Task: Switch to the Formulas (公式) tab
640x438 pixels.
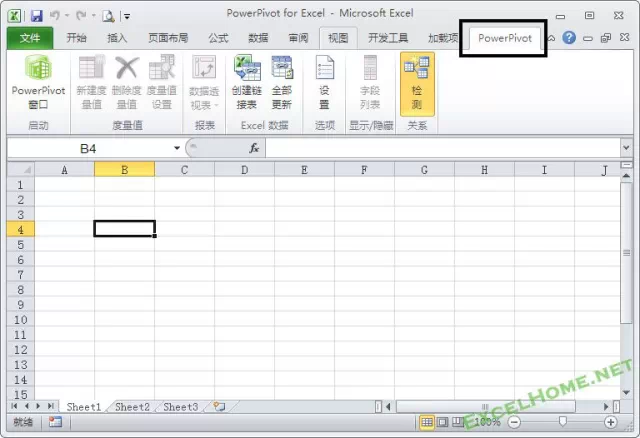Action: 218,38
